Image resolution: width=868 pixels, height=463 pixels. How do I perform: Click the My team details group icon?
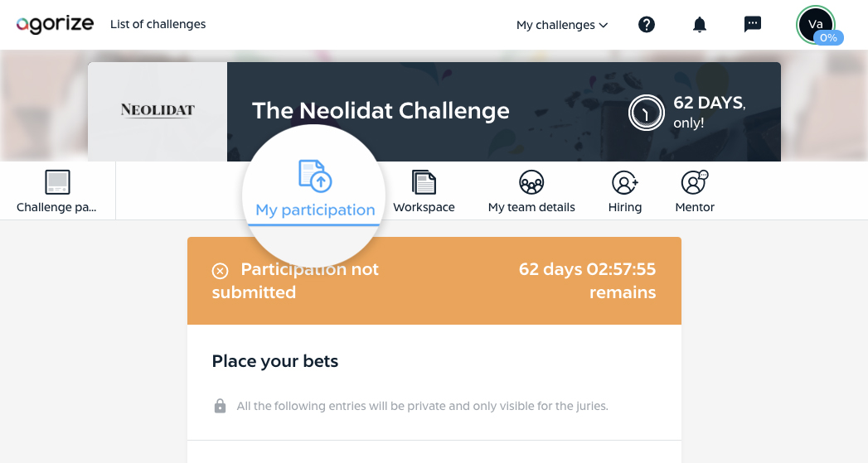coord(531,182)
